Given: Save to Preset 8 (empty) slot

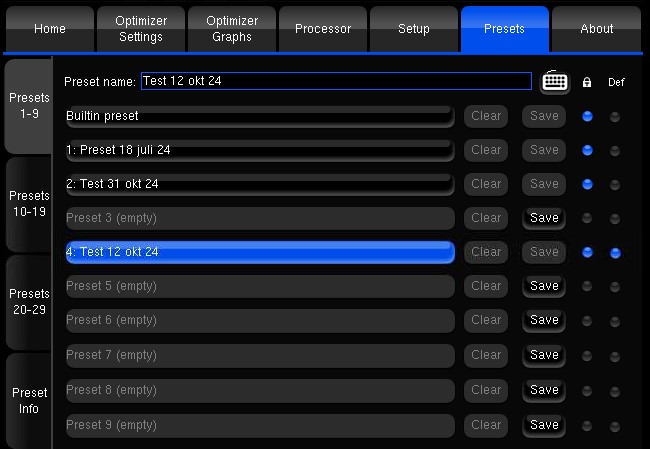Looking at the screenshot, I should tap(544, 390).
